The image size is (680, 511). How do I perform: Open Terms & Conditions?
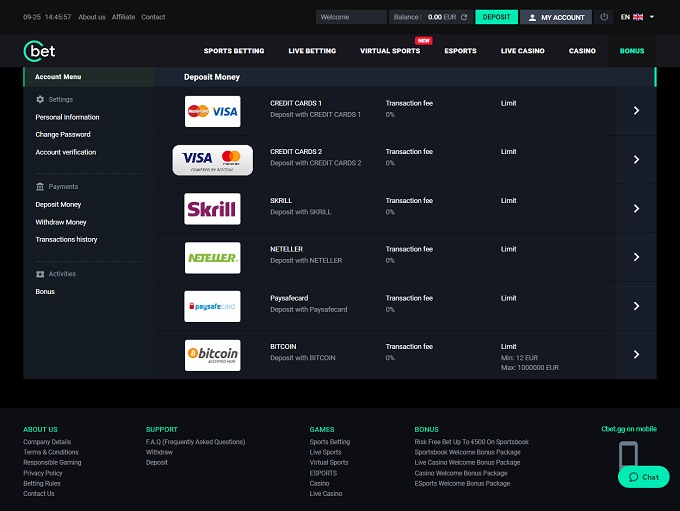51,452
